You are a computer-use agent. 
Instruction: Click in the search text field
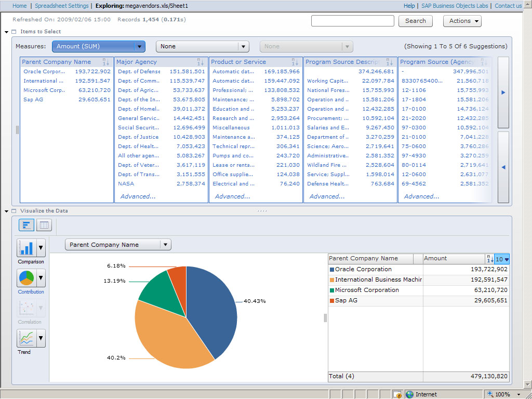[352, 21]
